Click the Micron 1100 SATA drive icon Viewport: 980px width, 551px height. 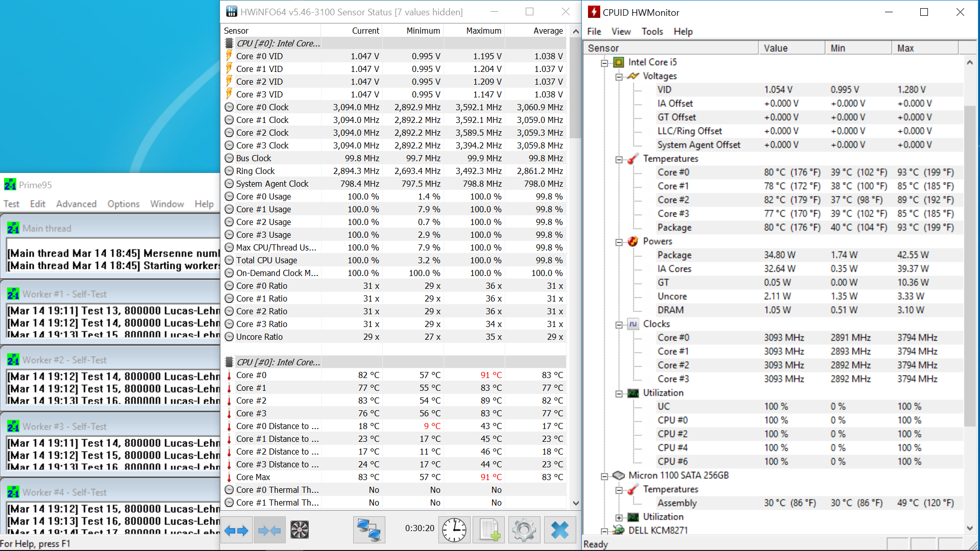point(619,475)
